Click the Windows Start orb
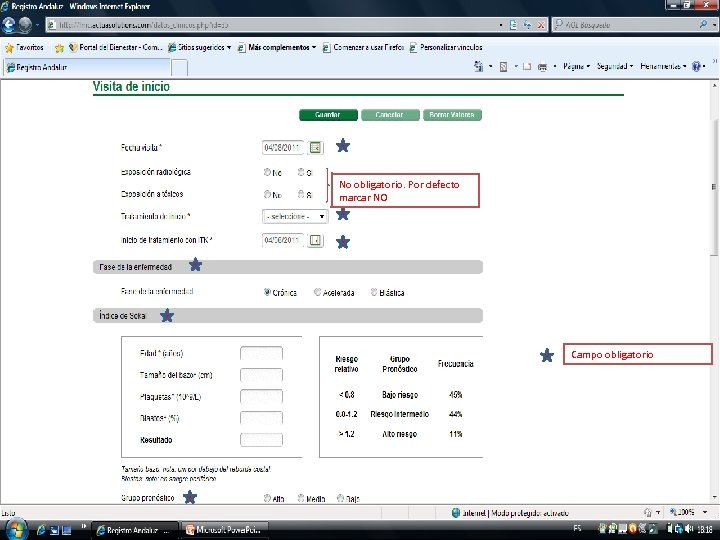The height and width of the screenshot is (540, 720). point(15,529)
